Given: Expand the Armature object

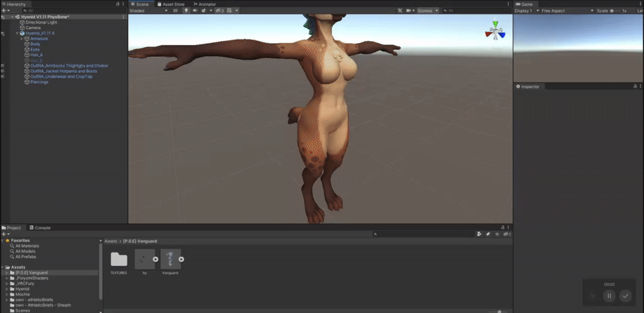Looking at the screenshot, I should 22,39.
